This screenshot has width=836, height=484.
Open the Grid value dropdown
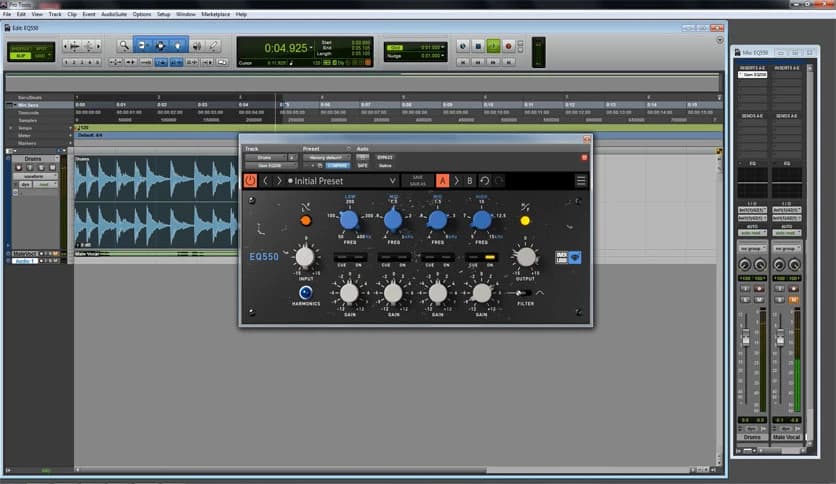[x=443, y=47]
